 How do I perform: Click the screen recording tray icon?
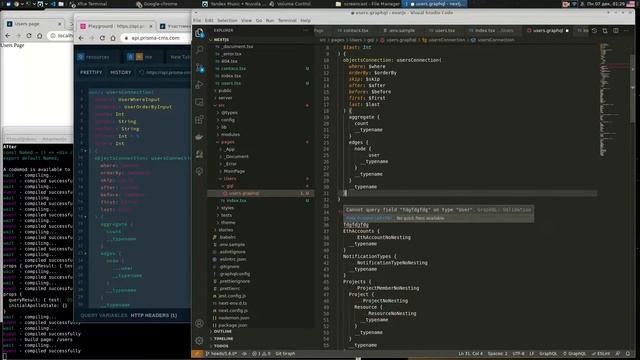tap(566, 4)
